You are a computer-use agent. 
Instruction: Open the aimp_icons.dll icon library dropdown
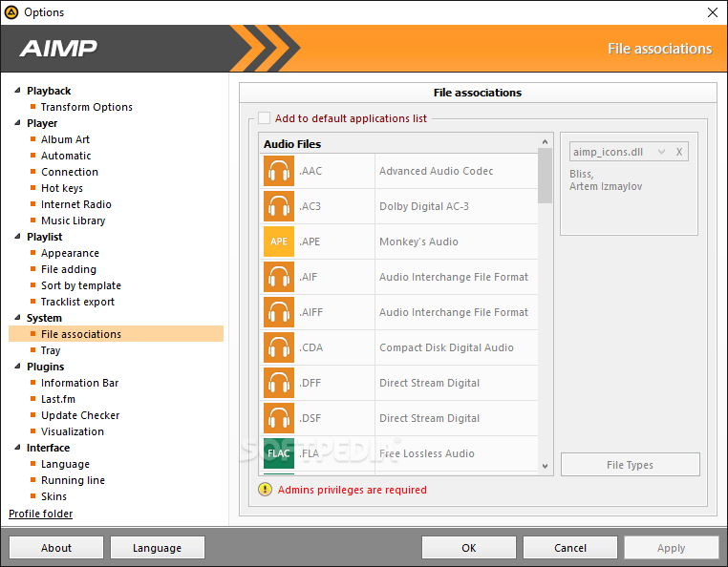coord(662,152)
